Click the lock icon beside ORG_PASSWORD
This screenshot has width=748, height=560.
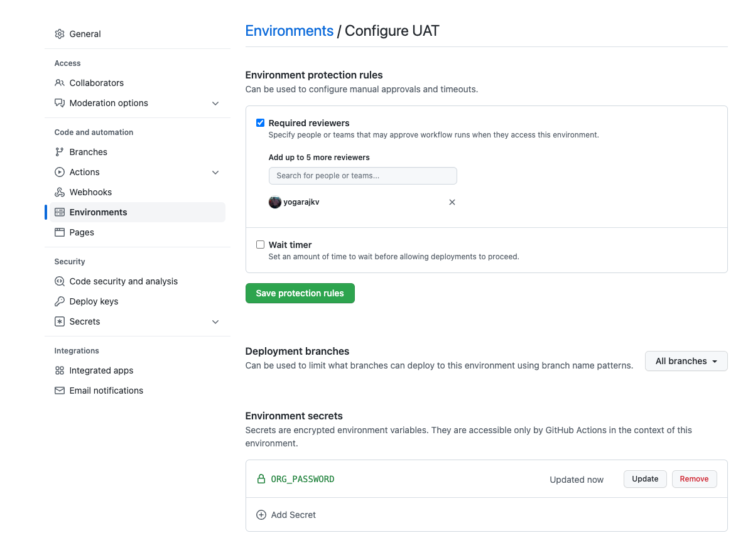click(x=261, y=478)
